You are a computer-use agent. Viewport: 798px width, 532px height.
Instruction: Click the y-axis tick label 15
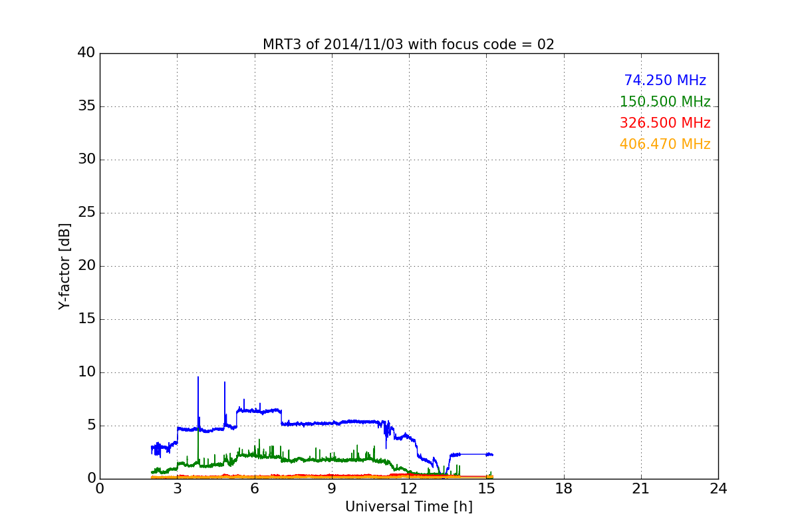[86, 319]
